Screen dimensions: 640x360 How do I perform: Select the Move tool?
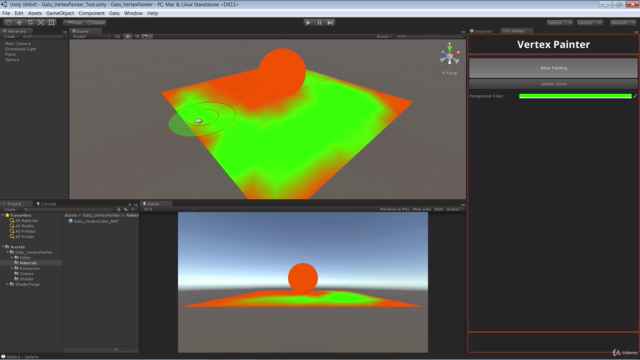coord(19,22)
